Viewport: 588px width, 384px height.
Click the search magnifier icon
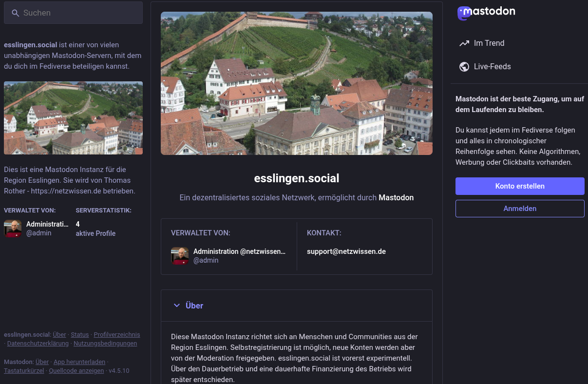tap(16, 13)
